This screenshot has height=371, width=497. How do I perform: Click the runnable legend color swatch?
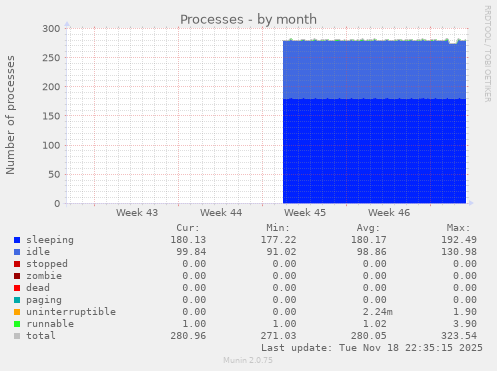coord(17,324)
